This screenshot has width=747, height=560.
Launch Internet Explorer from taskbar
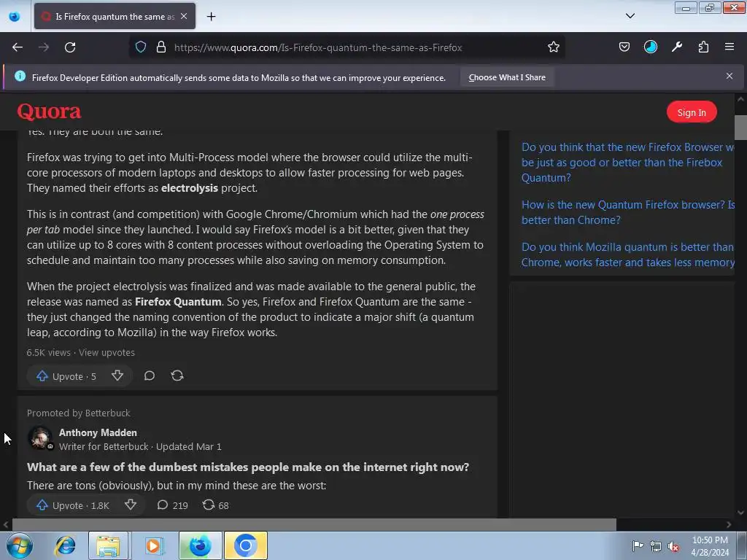(65, 545)
